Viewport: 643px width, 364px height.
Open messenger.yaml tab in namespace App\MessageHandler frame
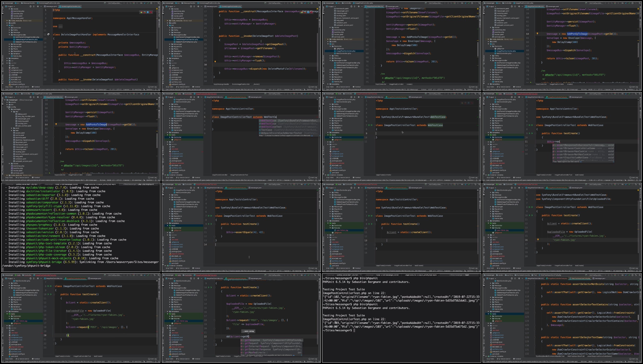pos(50,6)
